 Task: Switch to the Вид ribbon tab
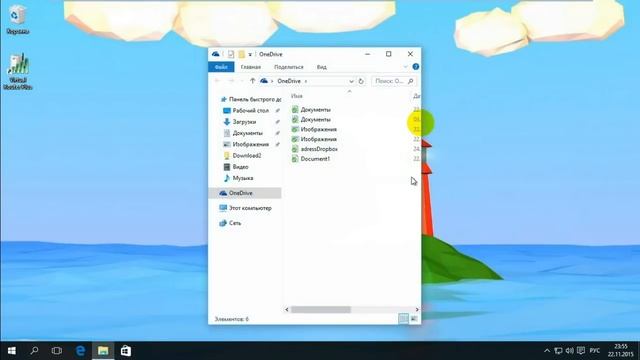pos(322,67)
